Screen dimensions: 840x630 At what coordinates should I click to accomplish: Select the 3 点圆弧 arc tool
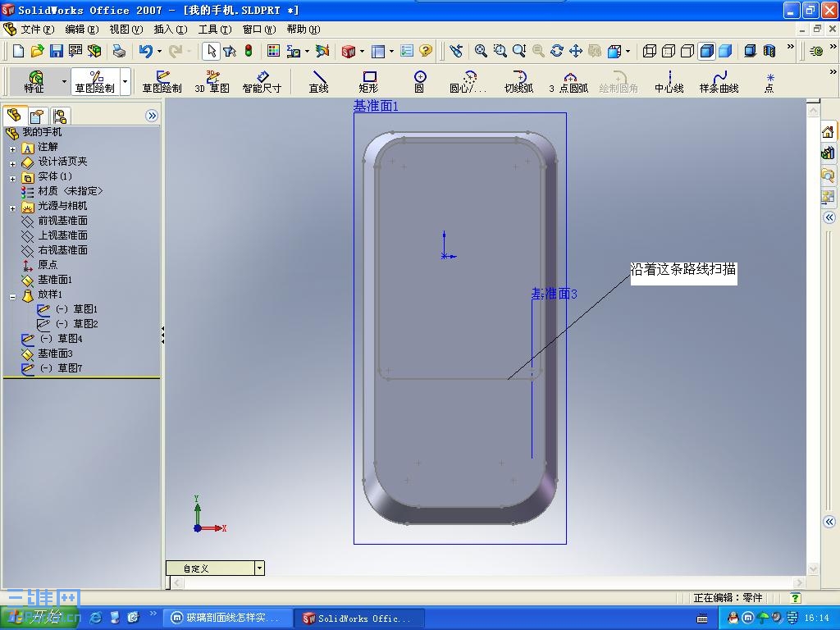tap(569, 81)
